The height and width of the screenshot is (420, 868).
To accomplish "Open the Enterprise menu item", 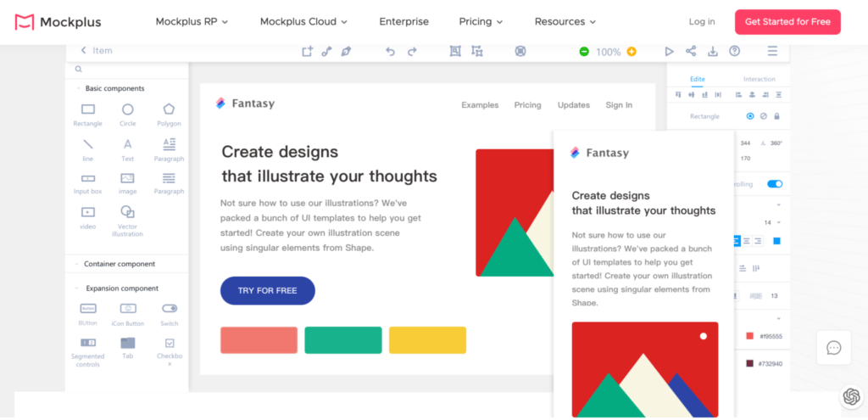I will coord(403,22).
